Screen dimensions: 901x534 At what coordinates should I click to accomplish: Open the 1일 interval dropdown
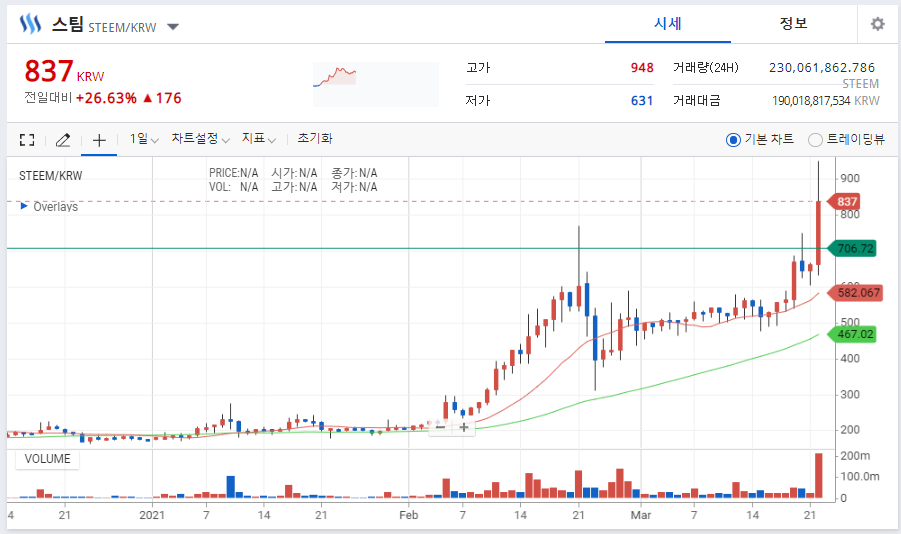pyautogui.click(x=144, y=139)
